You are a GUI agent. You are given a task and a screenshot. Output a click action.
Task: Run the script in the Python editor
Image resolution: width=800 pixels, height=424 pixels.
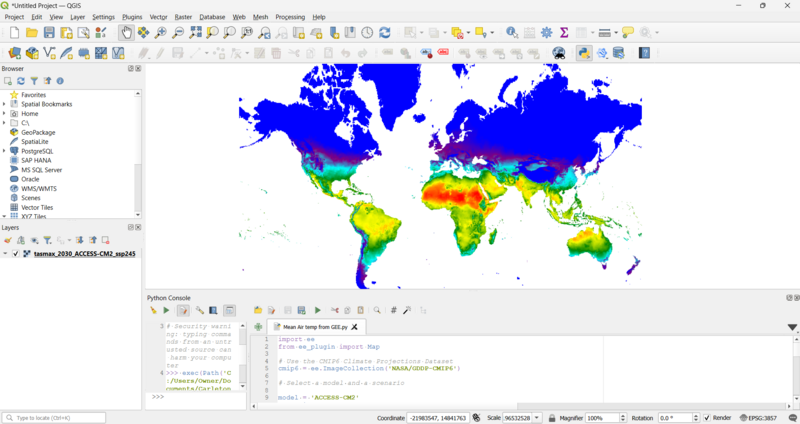click(318, 311)
